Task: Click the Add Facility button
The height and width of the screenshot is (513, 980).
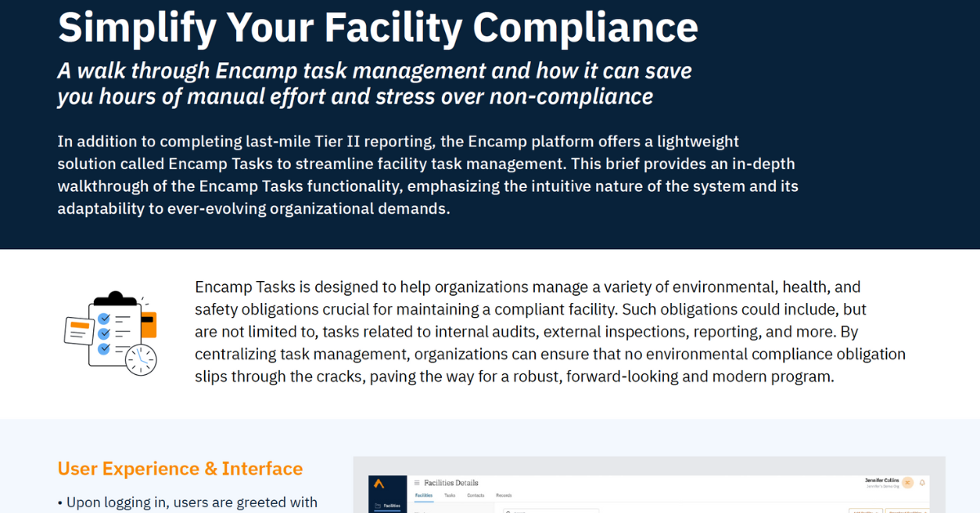Action: pyautogui.click(x=866, y=511)
